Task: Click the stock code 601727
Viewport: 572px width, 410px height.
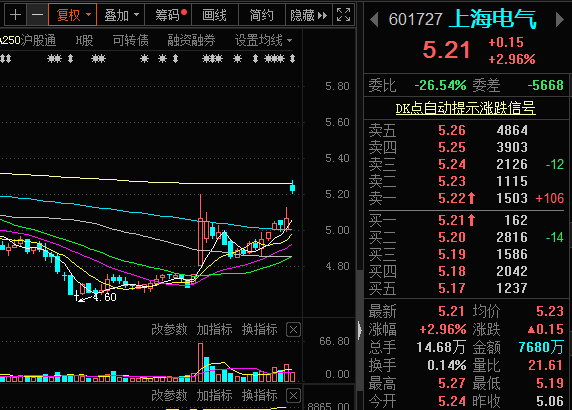Action: click(416, 19)
